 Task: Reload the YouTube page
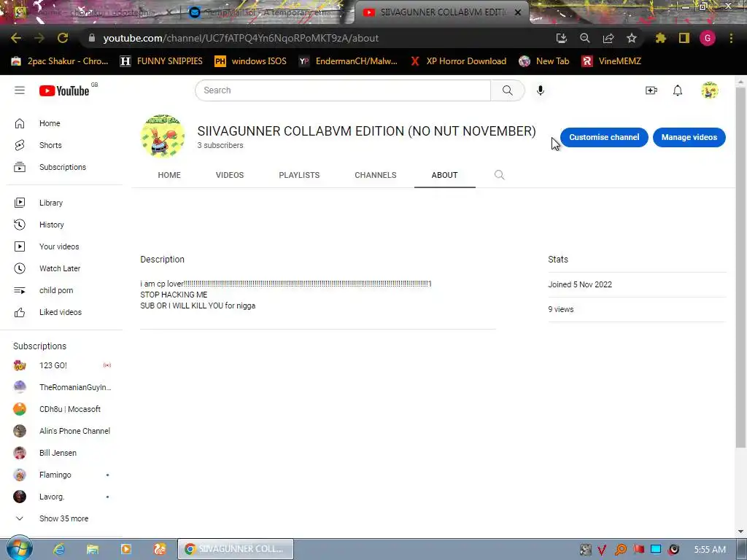63,38
